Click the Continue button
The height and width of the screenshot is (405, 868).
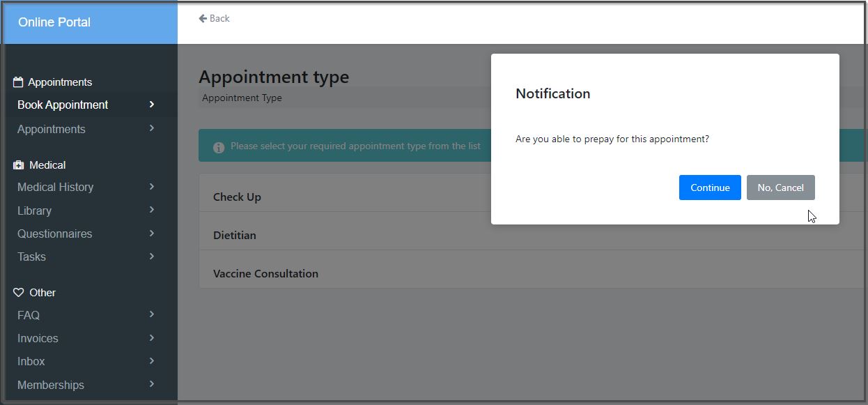[710, 188]
